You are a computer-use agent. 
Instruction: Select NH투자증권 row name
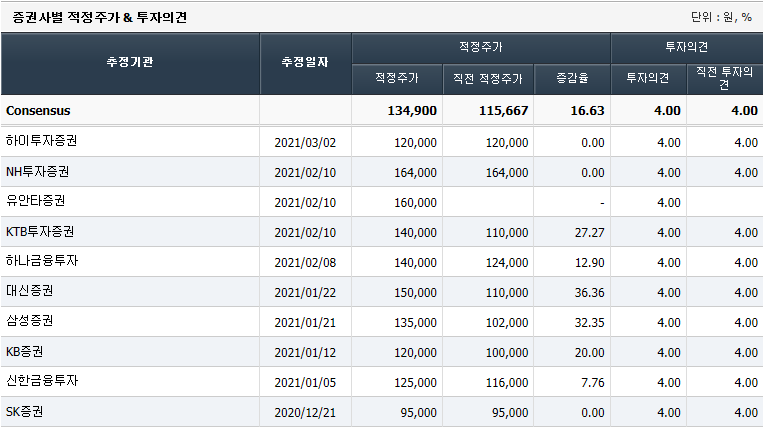(38, 172)
